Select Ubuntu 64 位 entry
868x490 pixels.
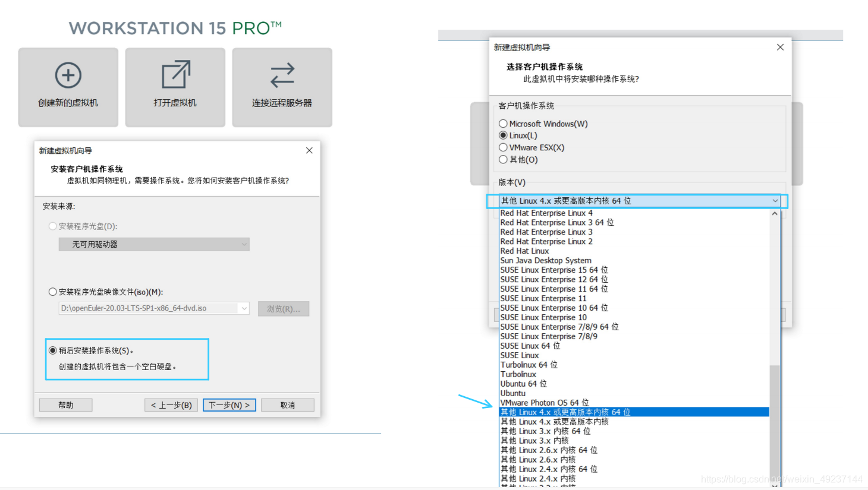point(634,384)
